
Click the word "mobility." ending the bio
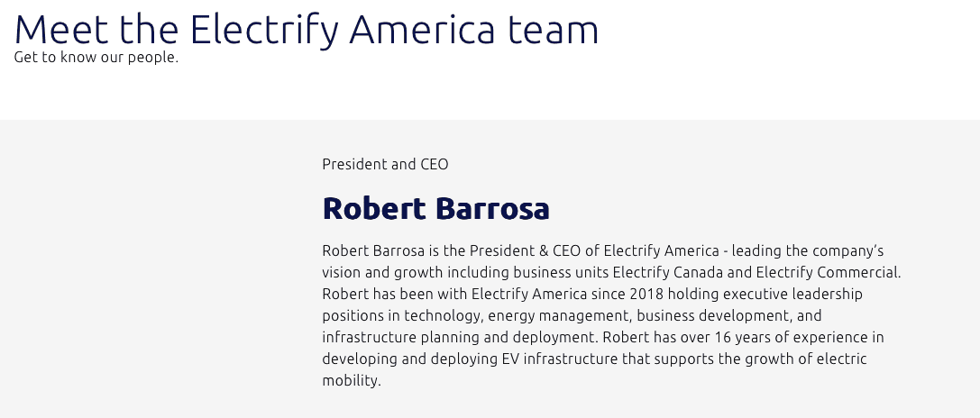352,380
